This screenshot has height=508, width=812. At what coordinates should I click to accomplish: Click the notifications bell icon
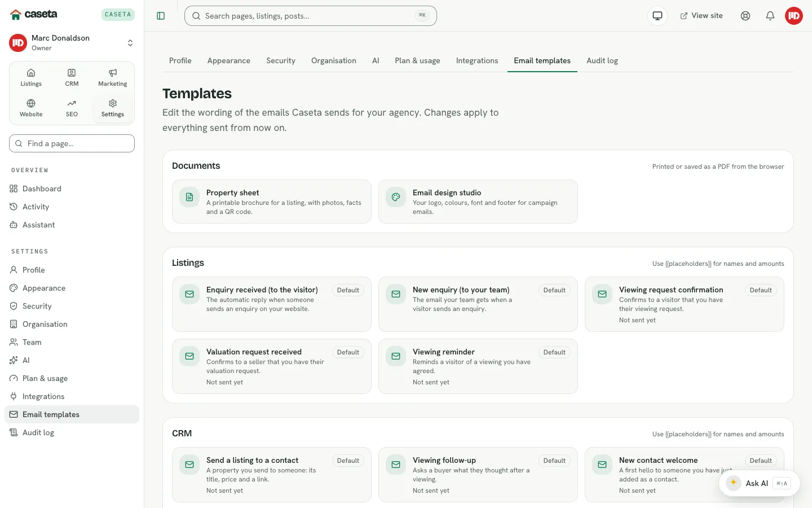(x=770, y=16)
